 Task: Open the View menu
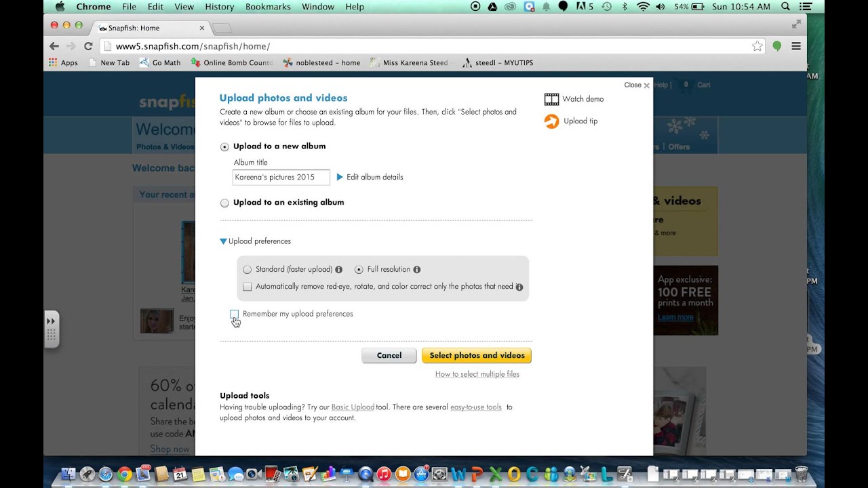point(184,7)
